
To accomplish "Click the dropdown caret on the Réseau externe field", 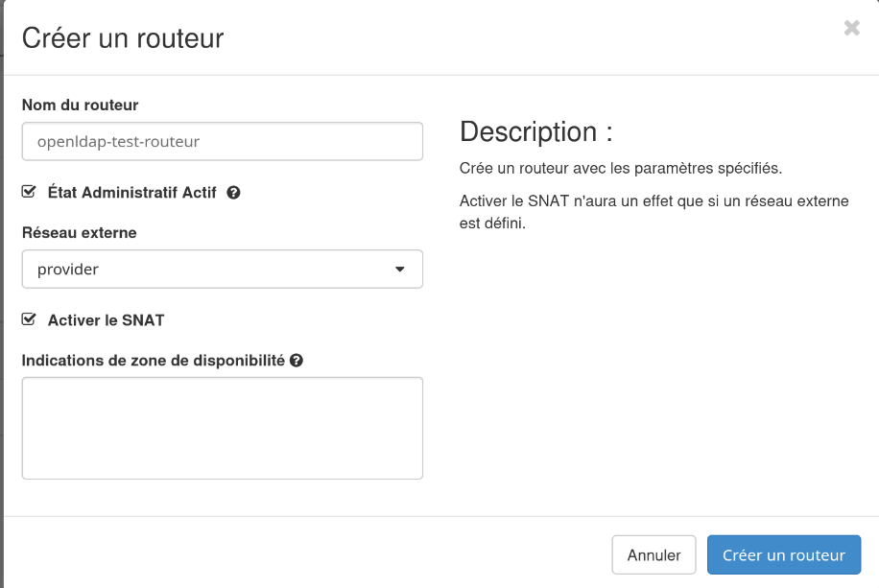I will (400, 270).
